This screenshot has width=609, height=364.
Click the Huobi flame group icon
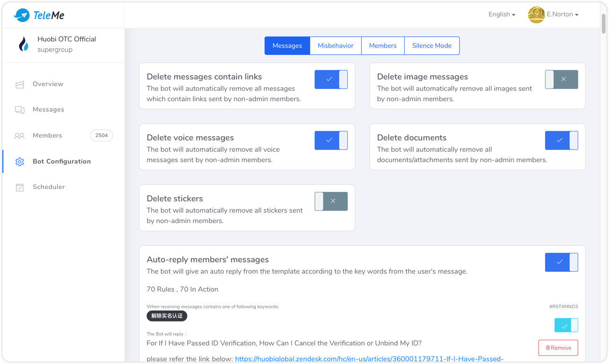(23, 44)
